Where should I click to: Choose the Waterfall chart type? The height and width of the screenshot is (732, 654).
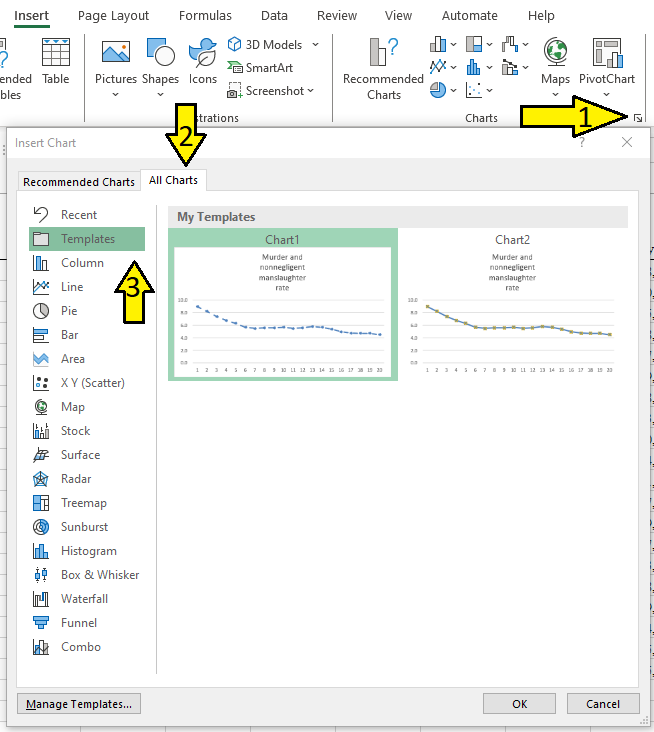coord(84,599)
